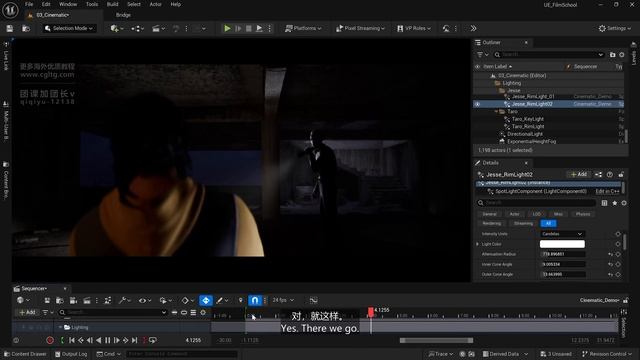This screenshot has width=640, height=360.
Task: Click the Stop play session button
Action: (249, 28)
